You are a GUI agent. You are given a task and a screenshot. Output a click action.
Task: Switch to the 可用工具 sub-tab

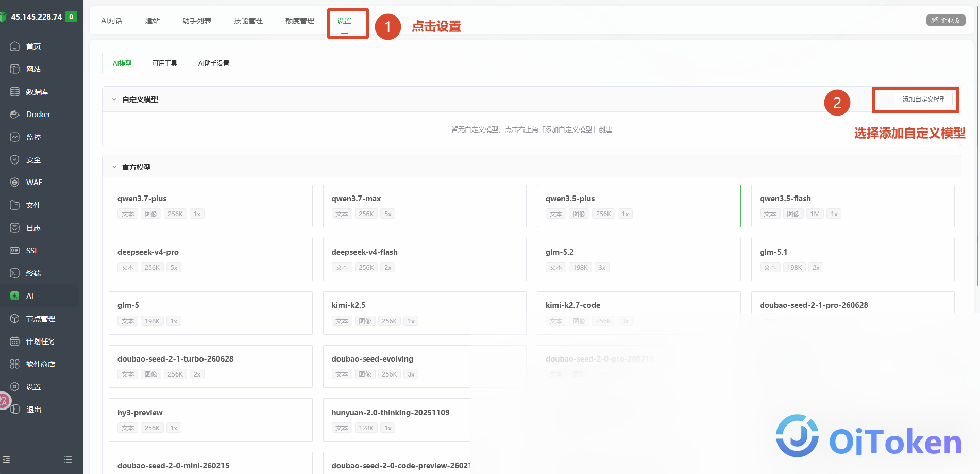tap(165, 63)
